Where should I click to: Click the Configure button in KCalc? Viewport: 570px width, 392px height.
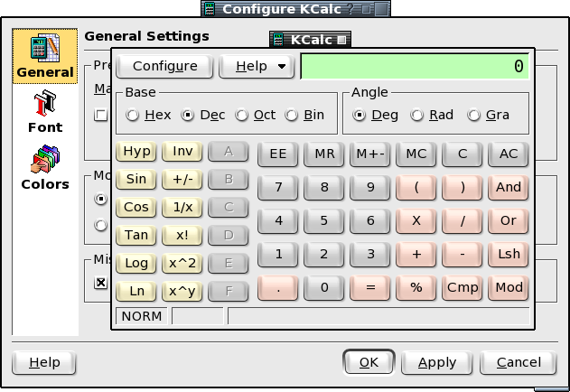coord(164,66)
